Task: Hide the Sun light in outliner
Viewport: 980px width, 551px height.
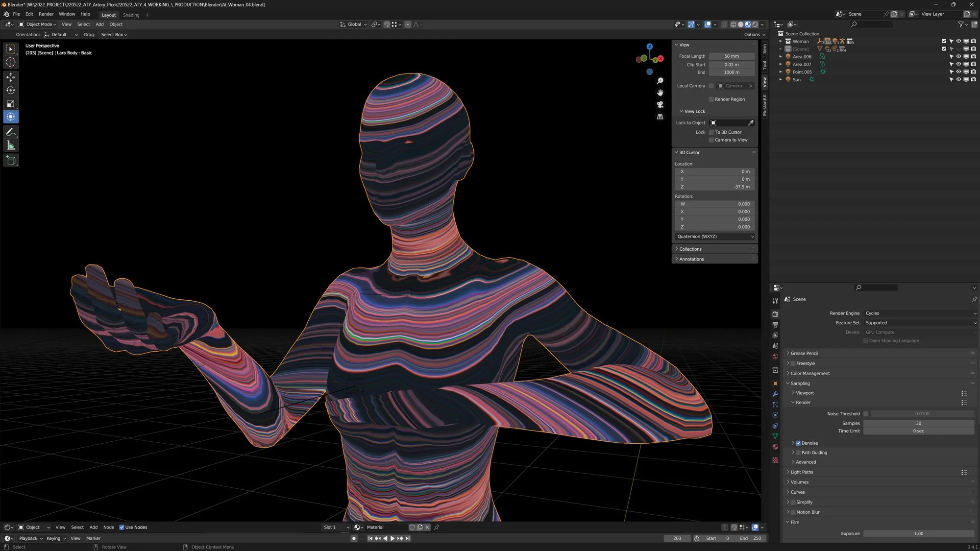Action: click(958, 79)
